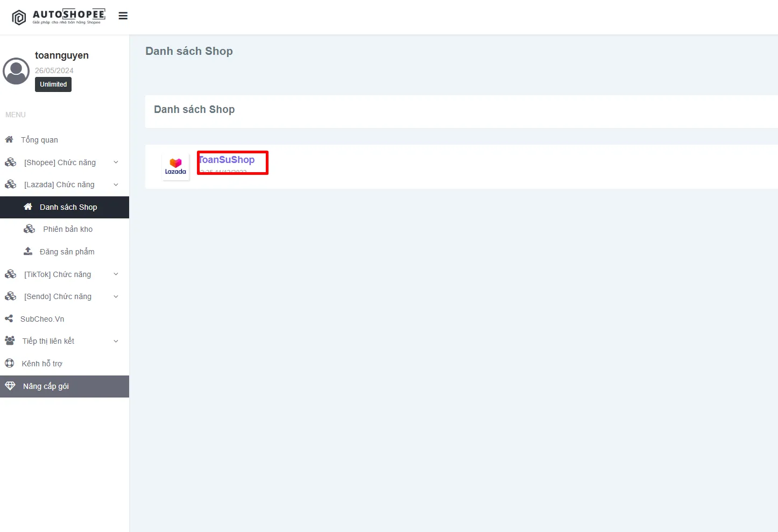The image size is (778, 532).
Task: Expand the [TikTok] Chức năng chevron
Action: point(116,274)
